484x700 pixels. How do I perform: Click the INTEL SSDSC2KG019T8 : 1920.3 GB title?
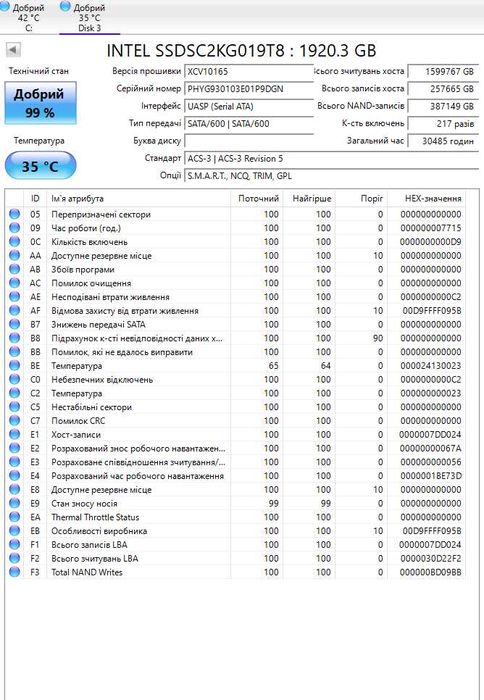coord(241,50)
